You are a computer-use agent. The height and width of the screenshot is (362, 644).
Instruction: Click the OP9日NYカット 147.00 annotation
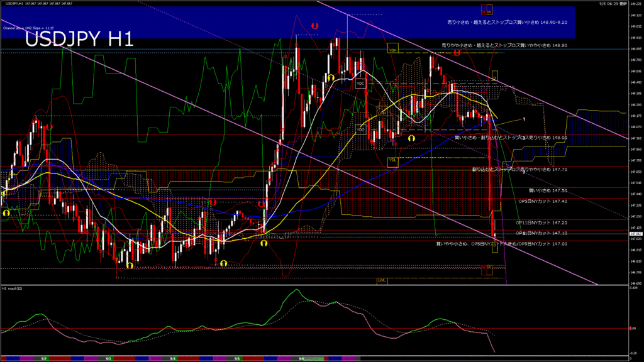(x=501, y=244)
